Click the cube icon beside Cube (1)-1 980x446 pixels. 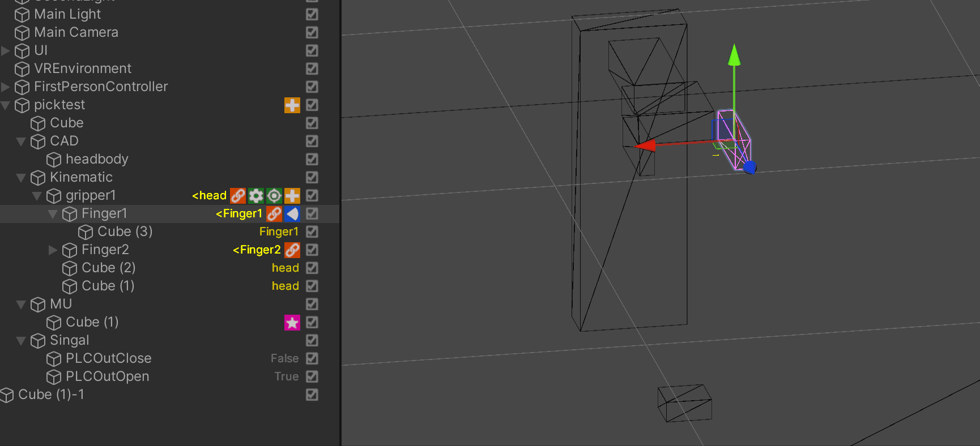point(6,395)
